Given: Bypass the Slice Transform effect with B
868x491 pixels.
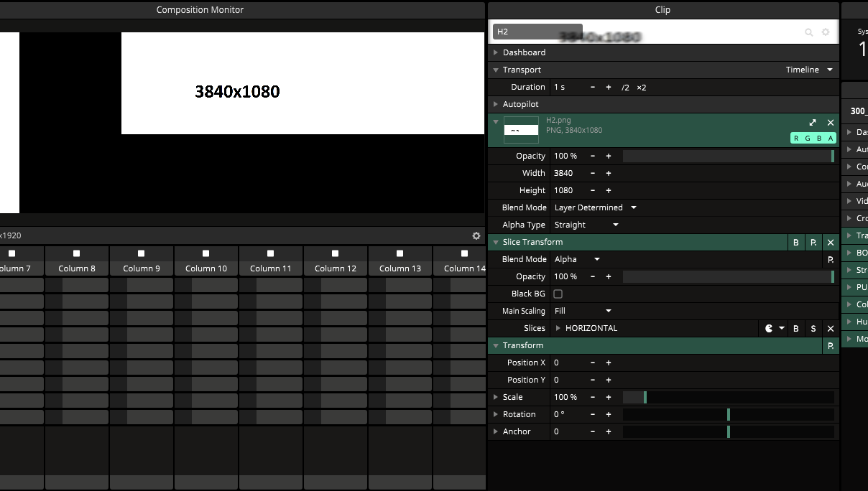Looking at the screenshot, I should (796, 243).
